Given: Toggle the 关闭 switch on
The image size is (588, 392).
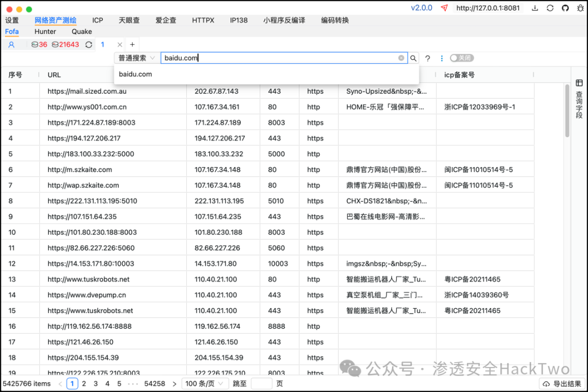Looking at the screenshot, I should click(461, 58).
